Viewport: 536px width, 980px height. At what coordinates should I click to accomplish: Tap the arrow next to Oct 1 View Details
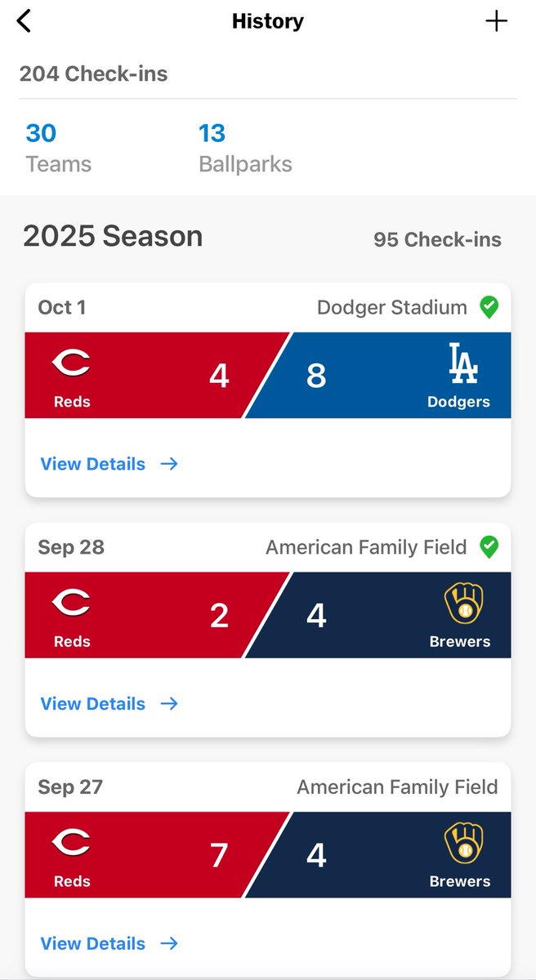coord(169,464)
